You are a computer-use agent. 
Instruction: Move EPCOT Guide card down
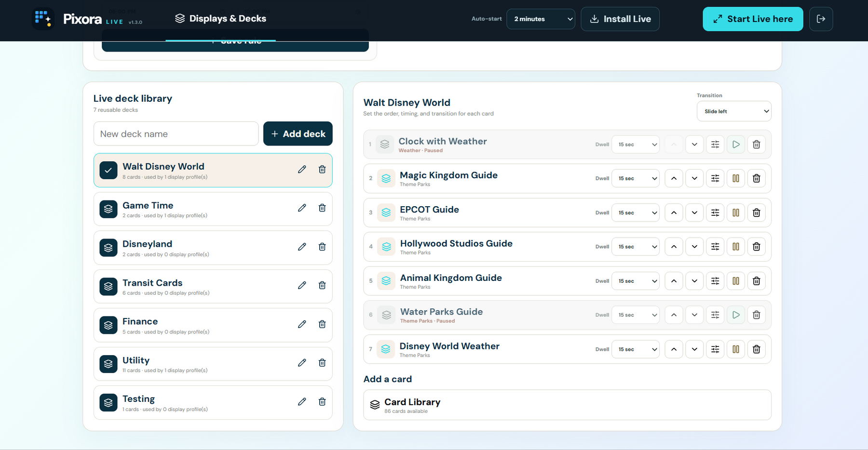(x=694, y=212)
